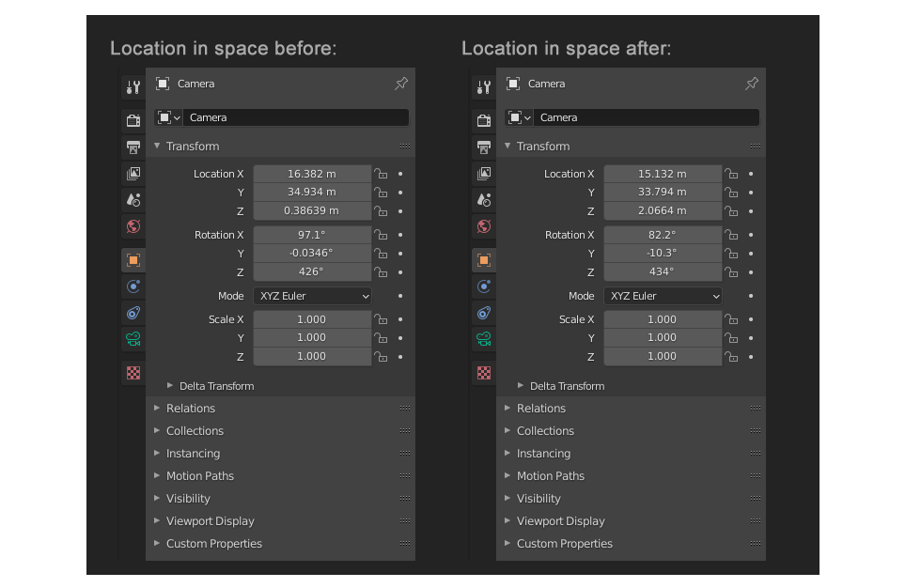Image resolution: width=921 pixels, height=588 pixels.
Task: Pin the left Camera properties panel
Action: pyautogui.click(x=401, y=84)
